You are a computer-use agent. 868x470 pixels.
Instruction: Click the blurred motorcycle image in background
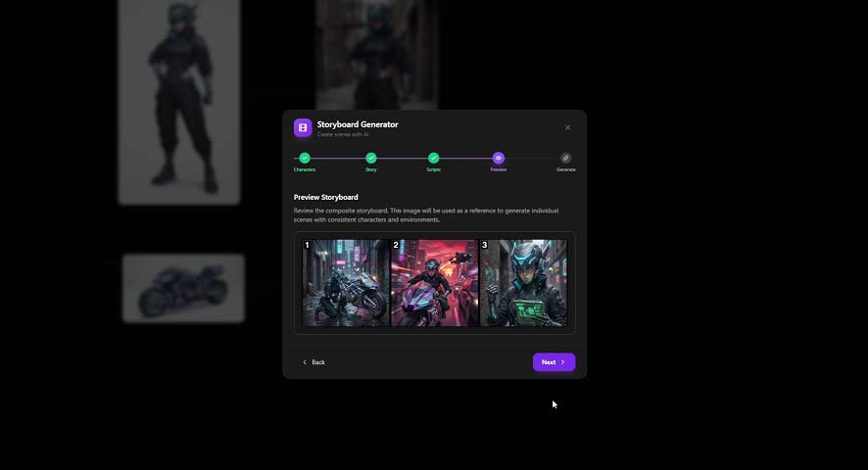pyautogui.click(x=183, y=288)
